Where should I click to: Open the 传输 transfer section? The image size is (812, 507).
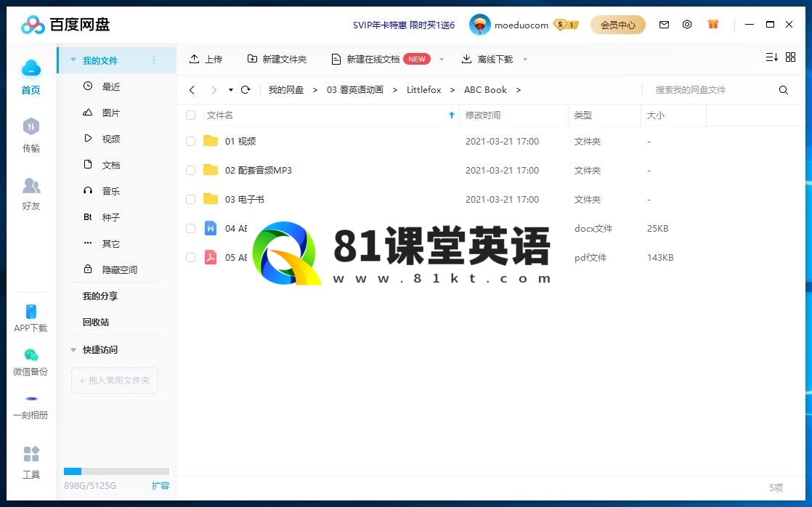tap(31, 136)
